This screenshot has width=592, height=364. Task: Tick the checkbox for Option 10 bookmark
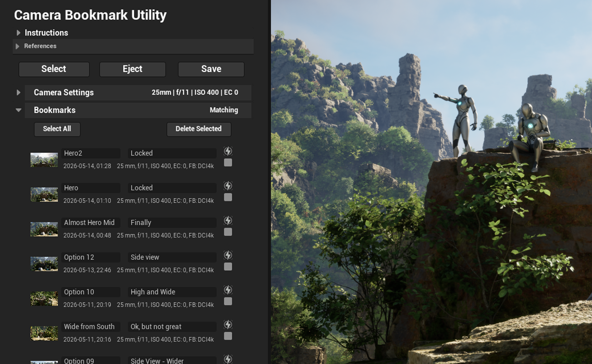(x=228, y=301)
